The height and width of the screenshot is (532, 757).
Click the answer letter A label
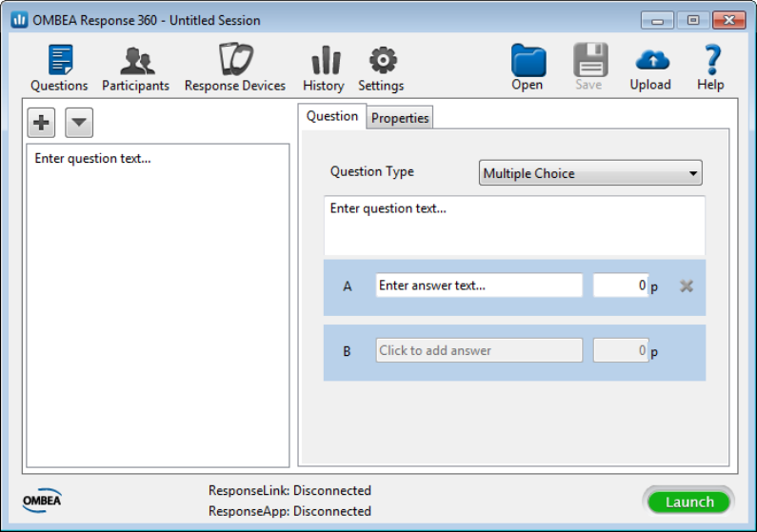[x=348, y=286]
